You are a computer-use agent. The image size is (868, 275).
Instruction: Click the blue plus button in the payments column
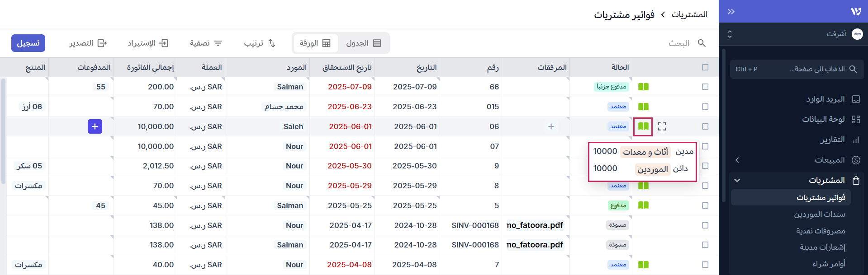click(x=95, y=126)
